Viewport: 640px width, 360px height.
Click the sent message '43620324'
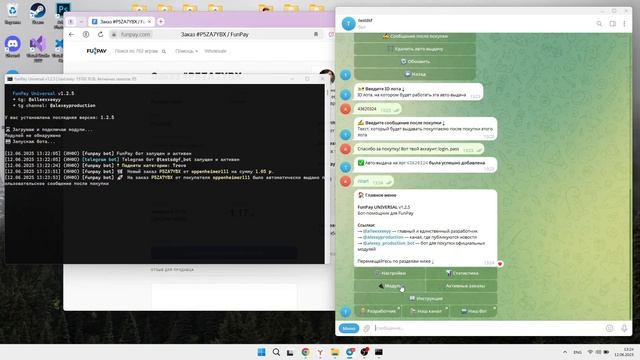[377, 109]
